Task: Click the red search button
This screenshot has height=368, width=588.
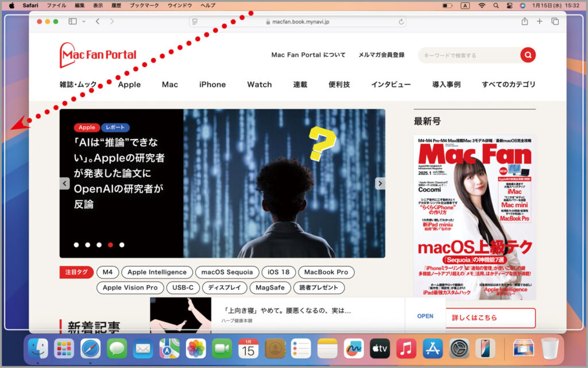Action: (528, 55)
